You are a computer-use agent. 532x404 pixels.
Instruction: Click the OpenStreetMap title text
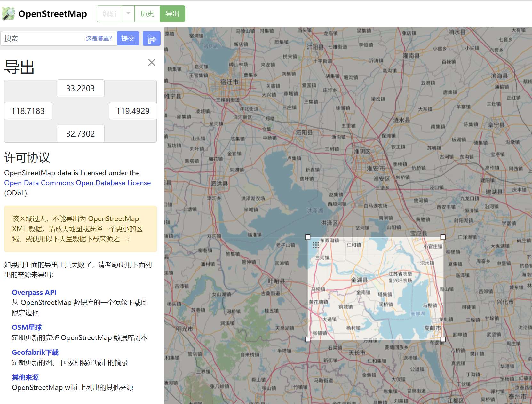(x=52, y=14)
